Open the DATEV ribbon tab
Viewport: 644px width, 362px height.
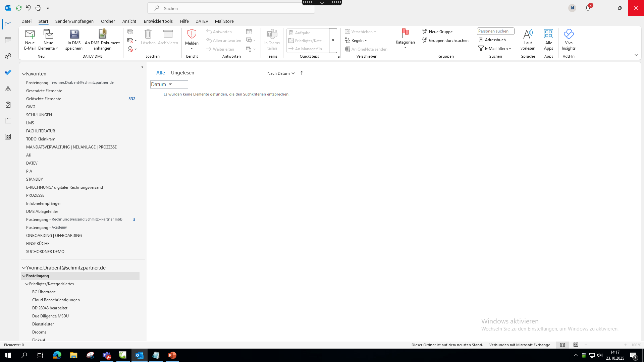[202, 21]
